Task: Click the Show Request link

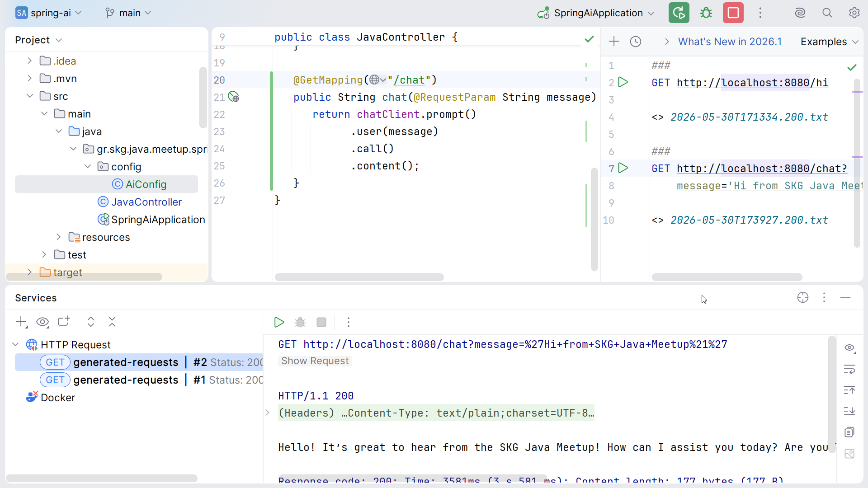Action: tap(315, 361)
